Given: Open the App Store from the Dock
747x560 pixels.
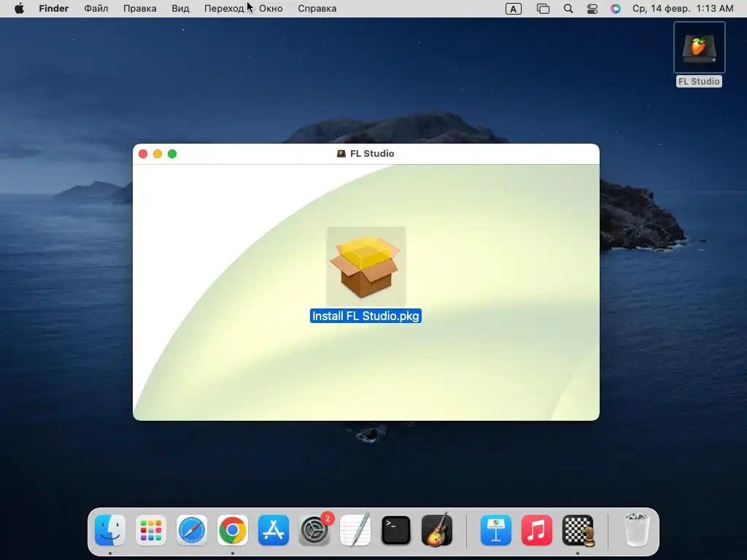Looking at the screenshot, I should click(274, 530).
